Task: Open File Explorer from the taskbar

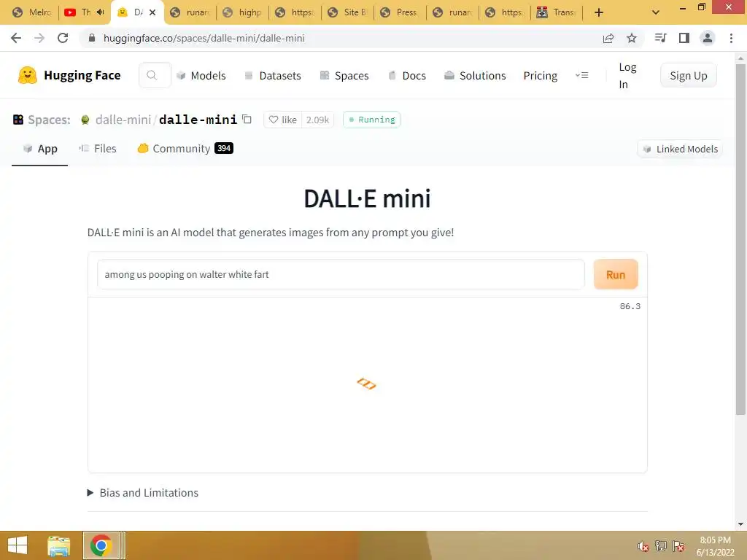Action: tap(59, 545)
